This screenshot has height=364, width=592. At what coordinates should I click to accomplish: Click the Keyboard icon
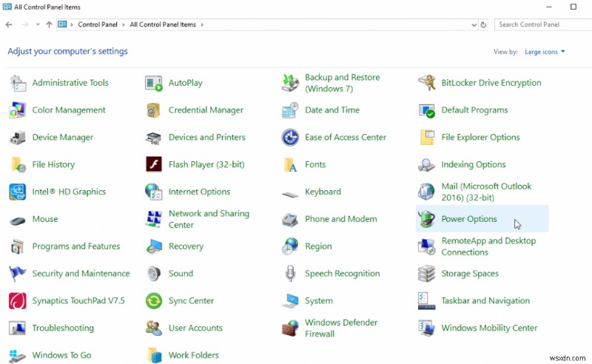point(290,195)
